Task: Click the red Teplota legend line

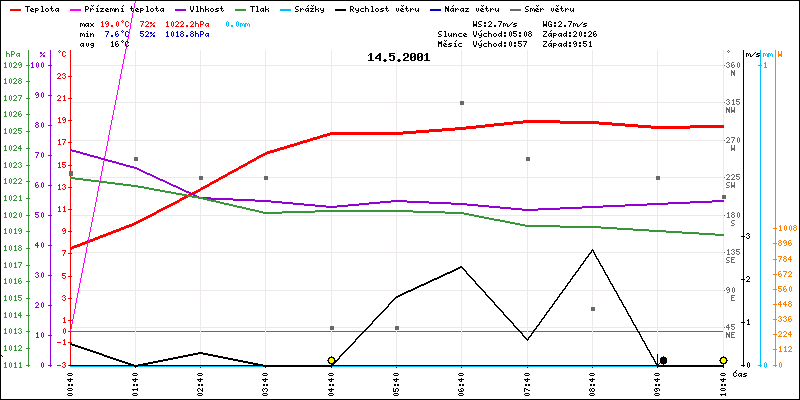Action: tap(13, 8)
